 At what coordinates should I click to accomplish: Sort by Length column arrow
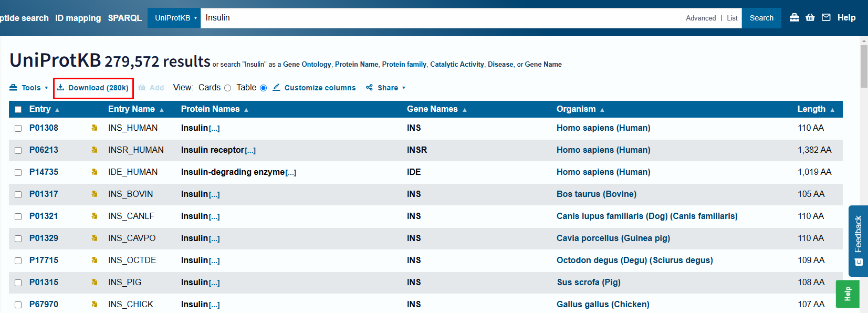(832, 110)
